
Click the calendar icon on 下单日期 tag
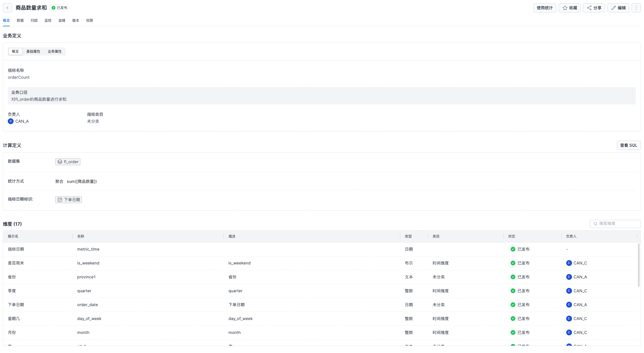click(60, 200)
